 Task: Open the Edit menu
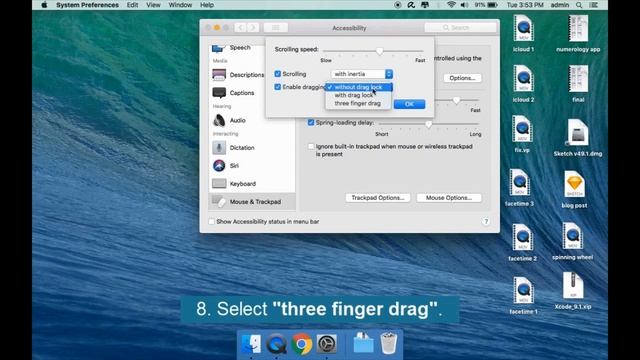tap(132, 5)
